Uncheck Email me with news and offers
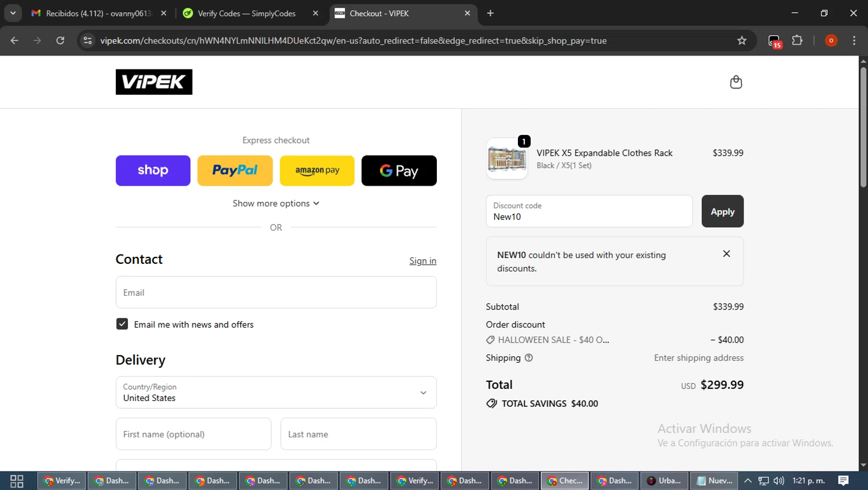The width and height of the screenshot is (868, 490). [x=122, y=324]
